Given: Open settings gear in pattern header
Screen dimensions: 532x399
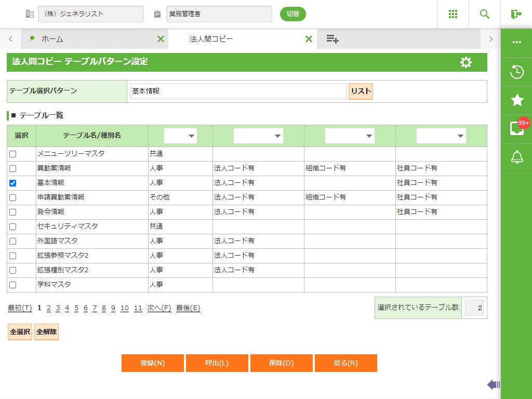Looking at the screenshot, I should pos(466,62).
